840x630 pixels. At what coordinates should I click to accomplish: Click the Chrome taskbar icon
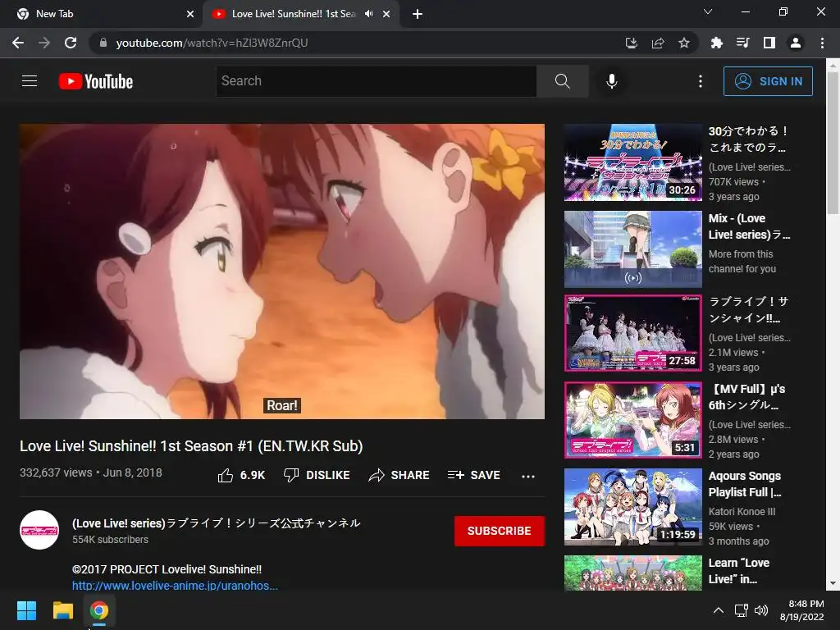pos(98,610)
